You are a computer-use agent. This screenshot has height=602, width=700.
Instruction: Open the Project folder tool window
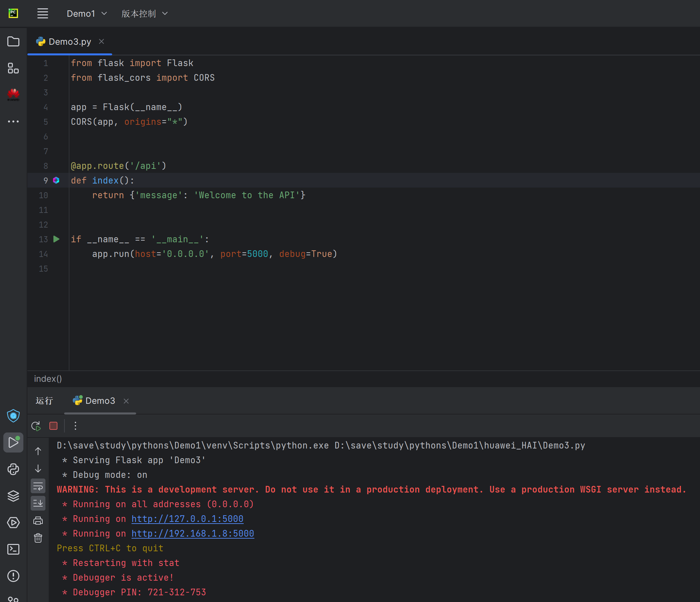pos(13,42)
